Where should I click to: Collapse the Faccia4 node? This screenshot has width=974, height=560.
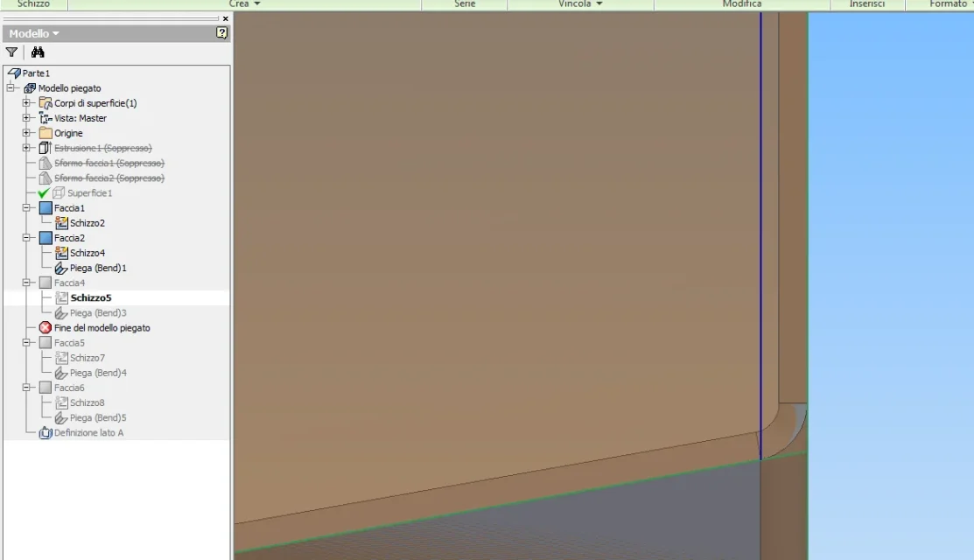click(26, 283)
